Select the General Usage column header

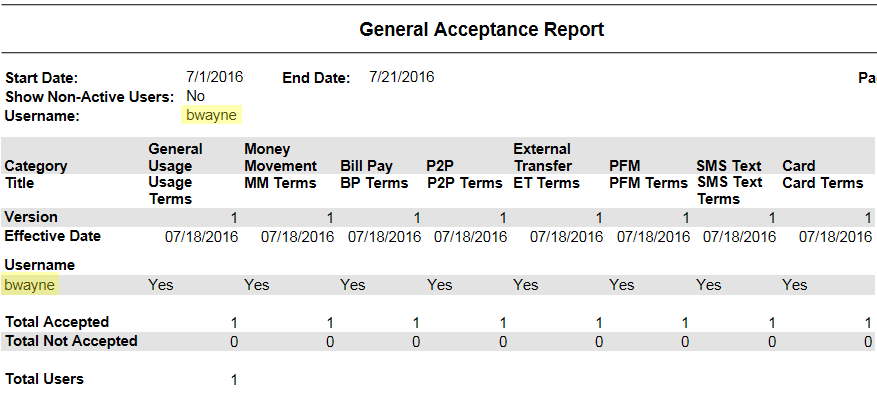175,157
